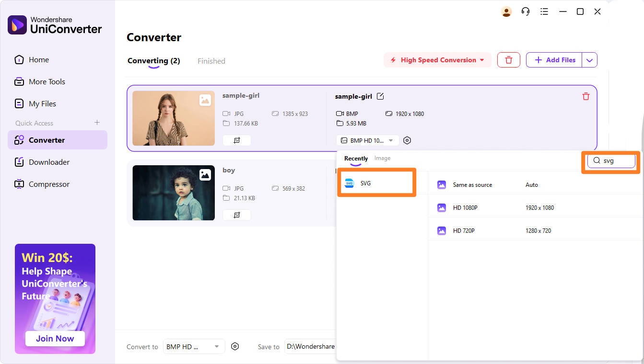Viewport: 644px width, 364px height.
Task: Click the Add Files button
Action: click(x=554, y=60)
